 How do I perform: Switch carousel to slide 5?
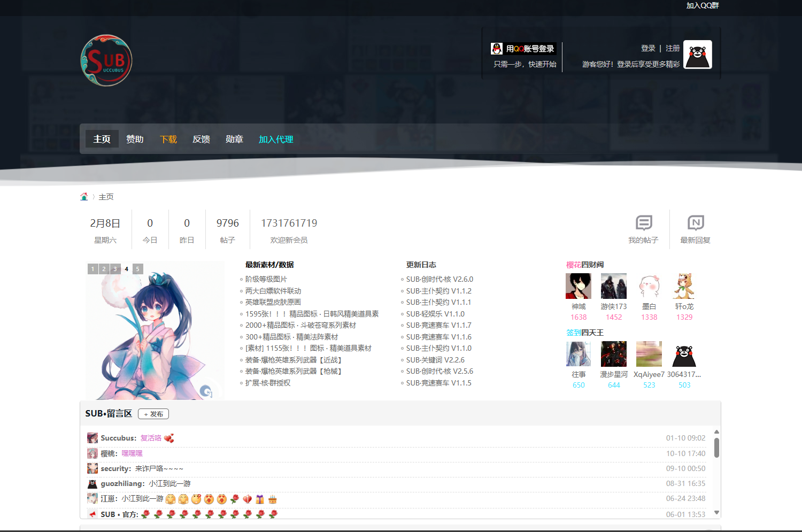pos(137,269)
